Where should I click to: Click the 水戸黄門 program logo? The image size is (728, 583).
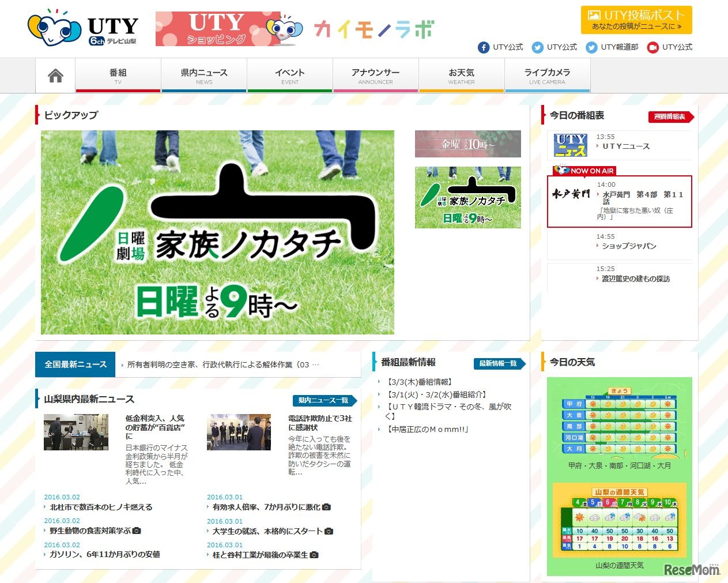(x=571, y=194)
